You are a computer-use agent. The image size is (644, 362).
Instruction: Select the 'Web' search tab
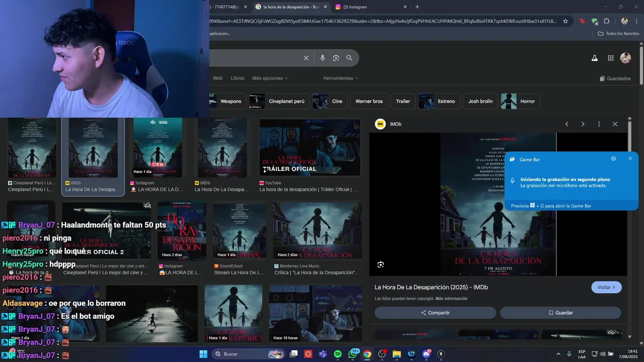click(x=217, y=78)
